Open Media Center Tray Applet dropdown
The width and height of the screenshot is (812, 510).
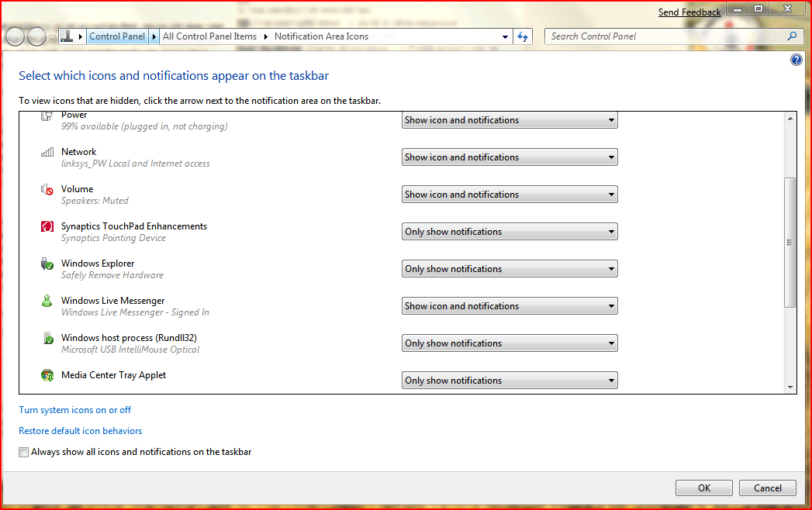click(510, 381)
